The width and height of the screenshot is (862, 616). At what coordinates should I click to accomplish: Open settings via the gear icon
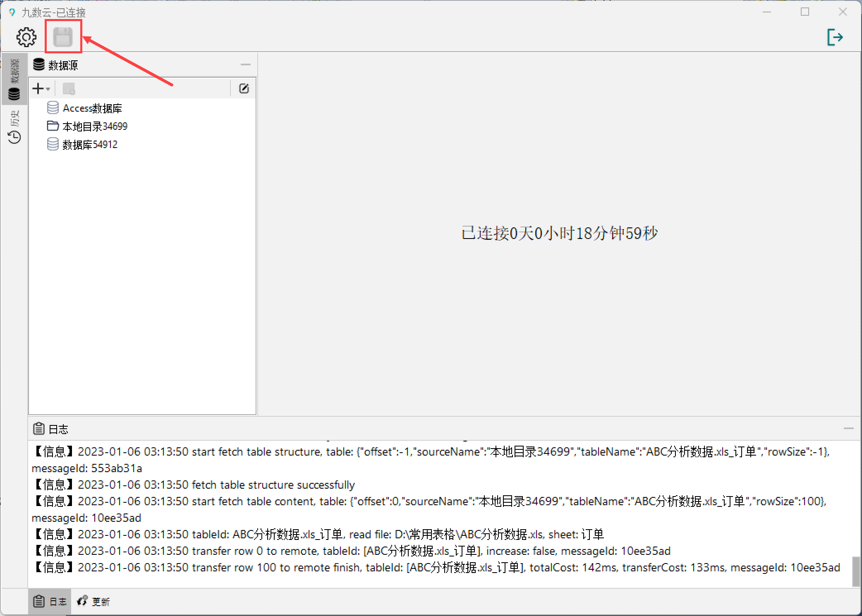coord(26,37)
